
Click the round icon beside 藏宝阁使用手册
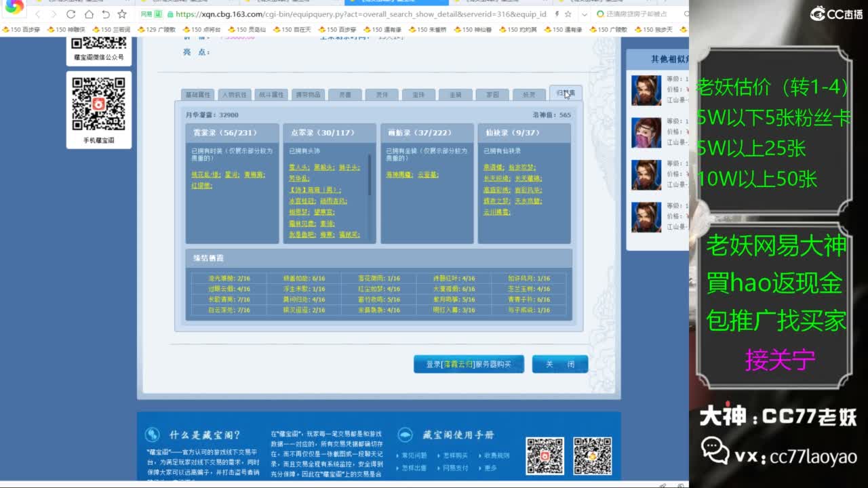[405, 435]
